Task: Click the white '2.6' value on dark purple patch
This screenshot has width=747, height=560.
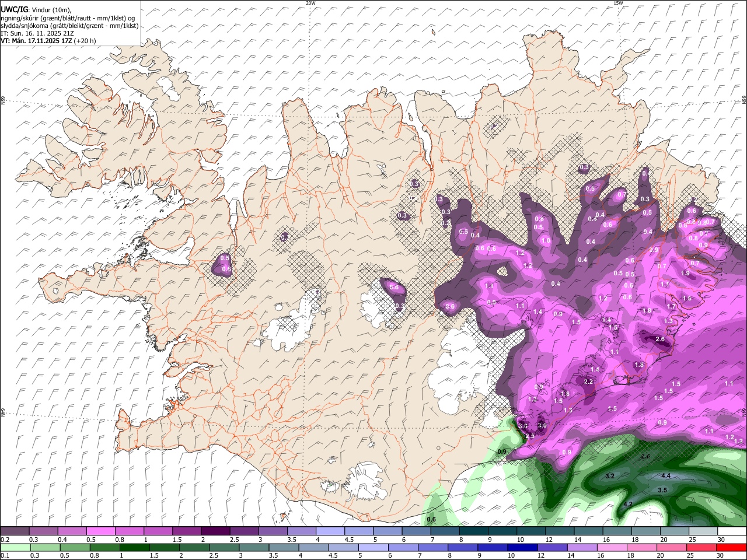Action: click(661, 339)
